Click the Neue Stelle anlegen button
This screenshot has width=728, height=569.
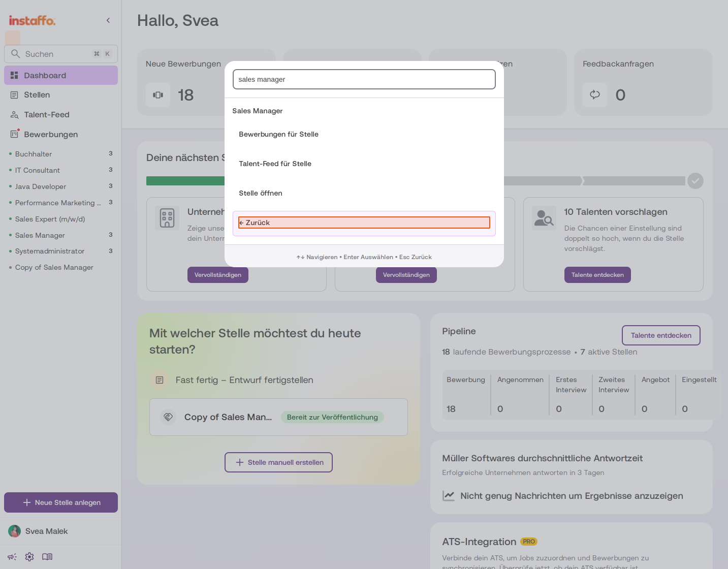coord(61,502)
